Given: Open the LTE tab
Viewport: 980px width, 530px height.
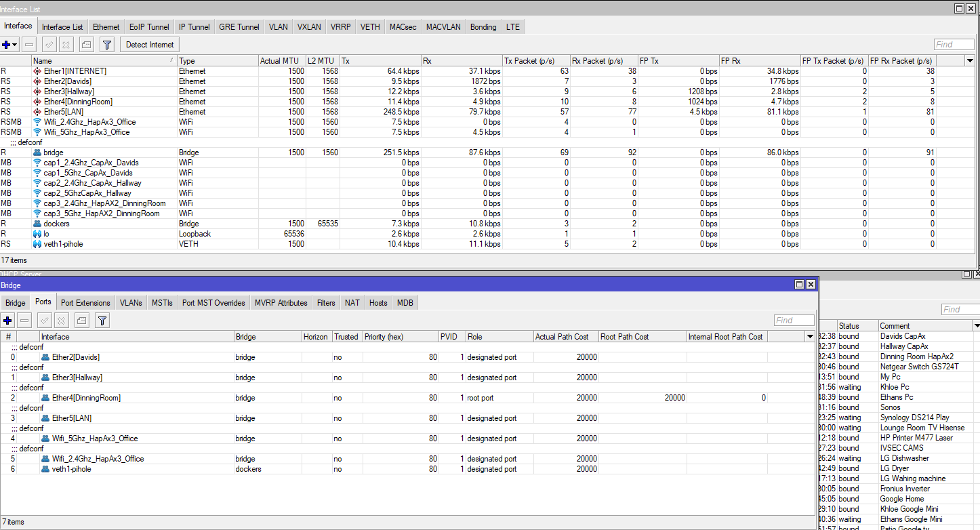Looking at the screenshot, I should coord(513,27).
